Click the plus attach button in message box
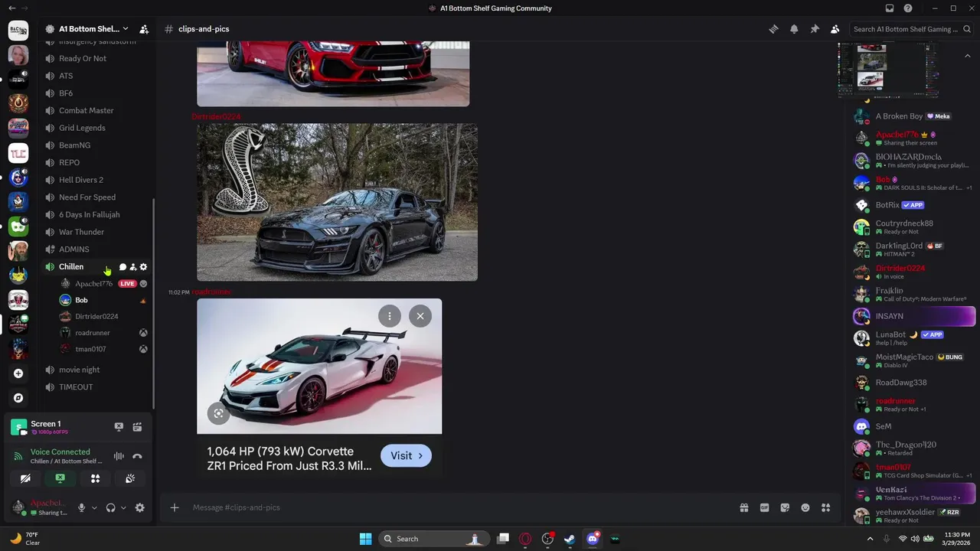 pos(175,507)
